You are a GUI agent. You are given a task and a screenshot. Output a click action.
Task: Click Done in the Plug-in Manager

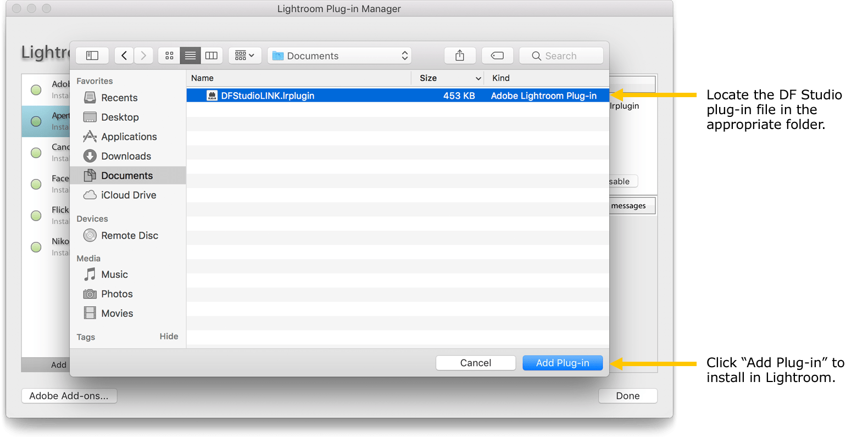[628, 396]
